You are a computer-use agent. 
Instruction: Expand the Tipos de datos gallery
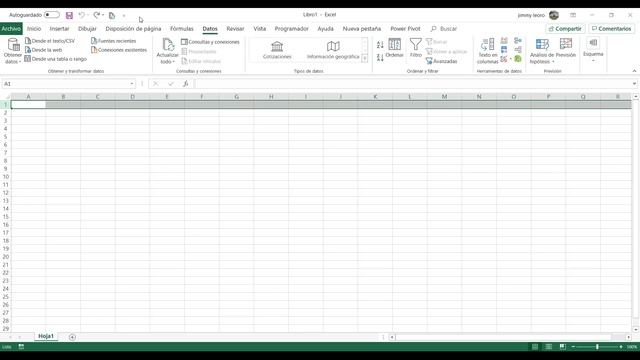pyautogui.click(x=364, y=59)
